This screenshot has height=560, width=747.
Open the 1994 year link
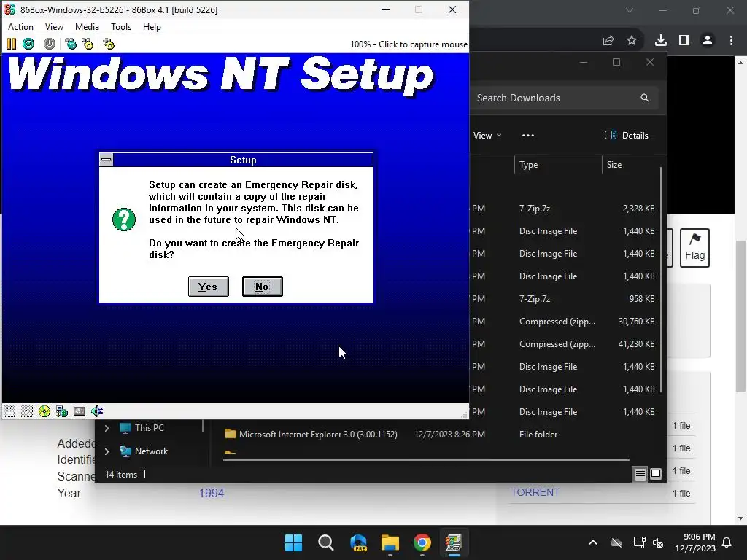[x=211, y=493]
